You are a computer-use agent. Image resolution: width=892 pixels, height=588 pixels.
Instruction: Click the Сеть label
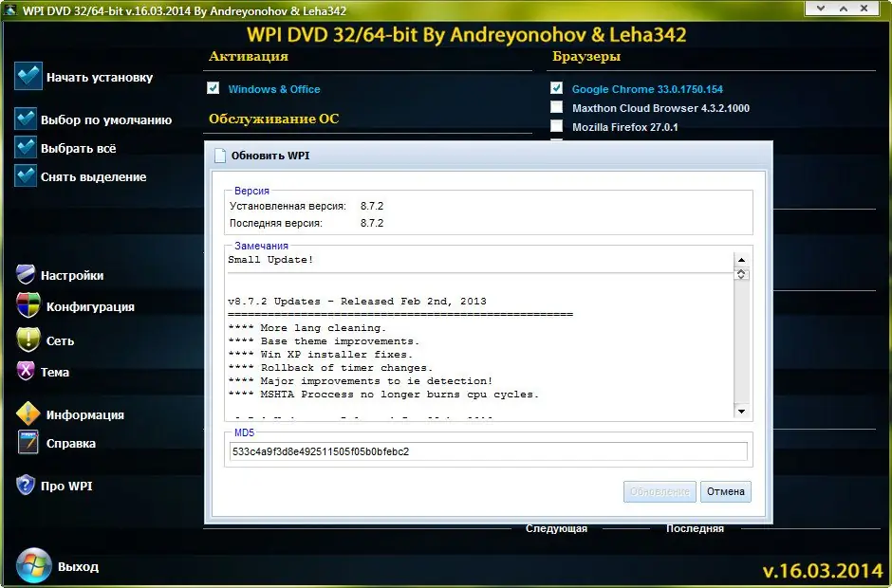coord(61,340)
